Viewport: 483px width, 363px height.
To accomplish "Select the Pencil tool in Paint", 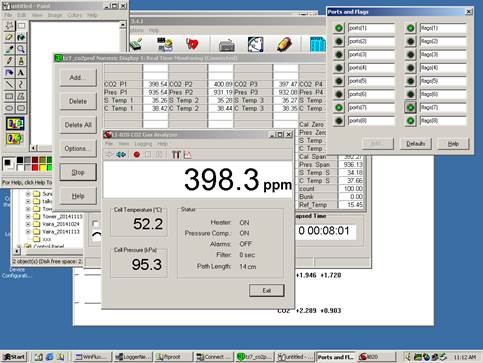I will tap(9, 61).
